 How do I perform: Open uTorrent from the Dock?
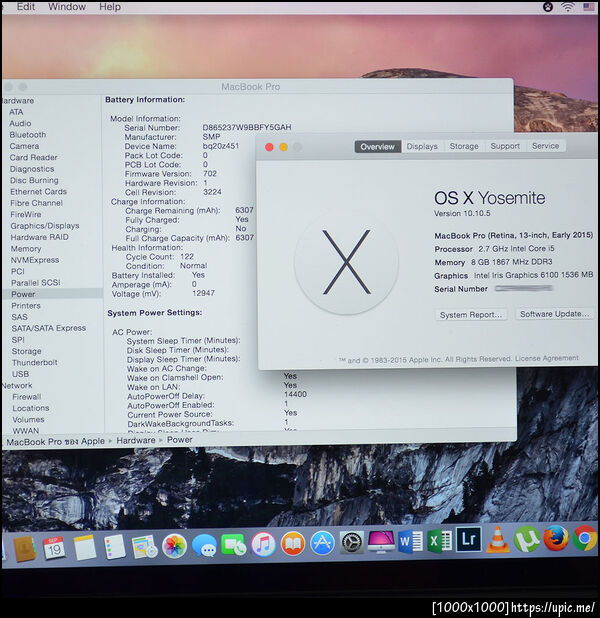[527, 539]
